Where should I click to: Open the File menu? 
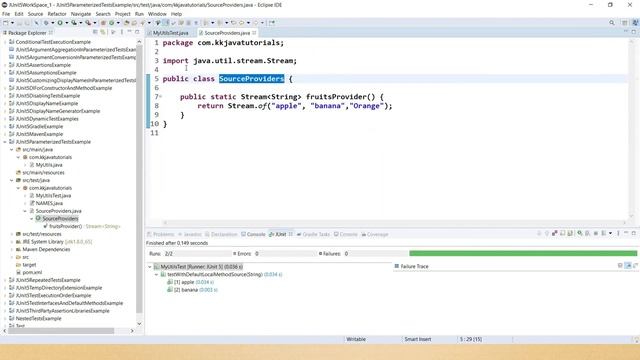pyautogui.click(x=6, y=14)
